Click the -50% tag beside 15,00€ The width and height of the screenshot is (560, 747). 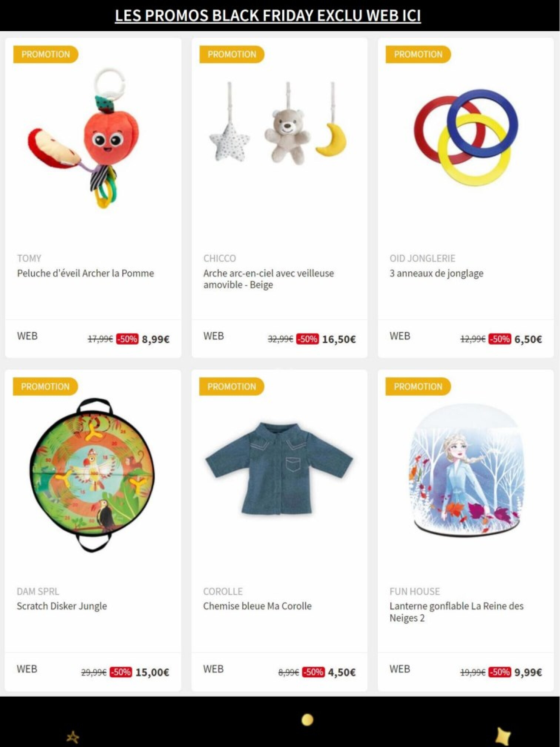[x=121, y=672]
